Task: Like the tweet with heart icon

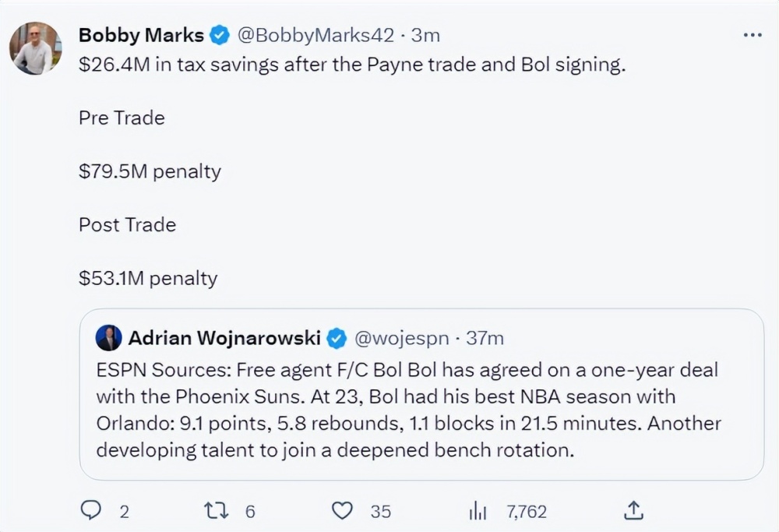Action: point(342,510)
